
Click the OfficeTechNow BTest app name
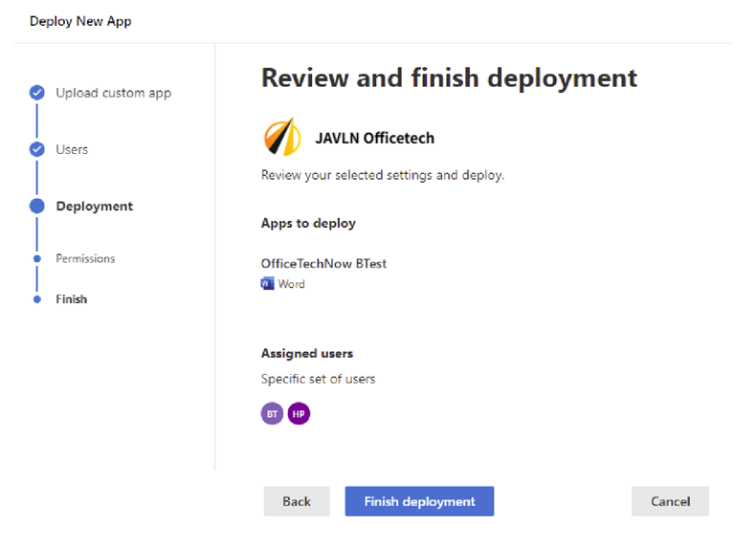click(323, 264)
